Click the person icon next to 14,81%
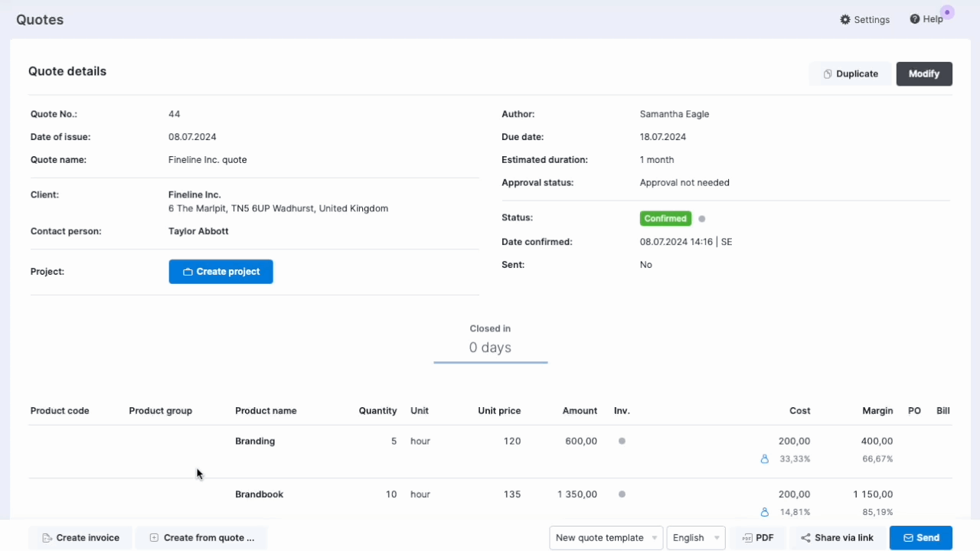This screenshot has height=551, width=980. [764, 512]
